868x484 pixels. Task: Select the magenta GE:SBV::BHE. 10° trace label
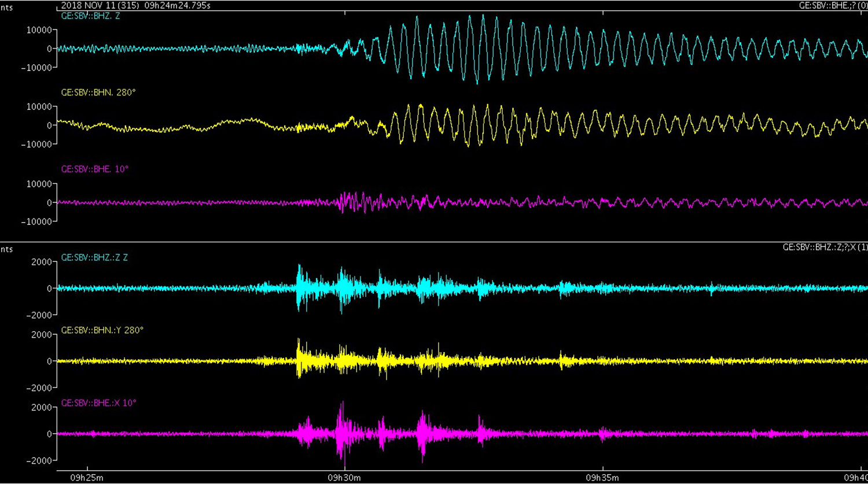pyautogui.click(x=95, y=169)
